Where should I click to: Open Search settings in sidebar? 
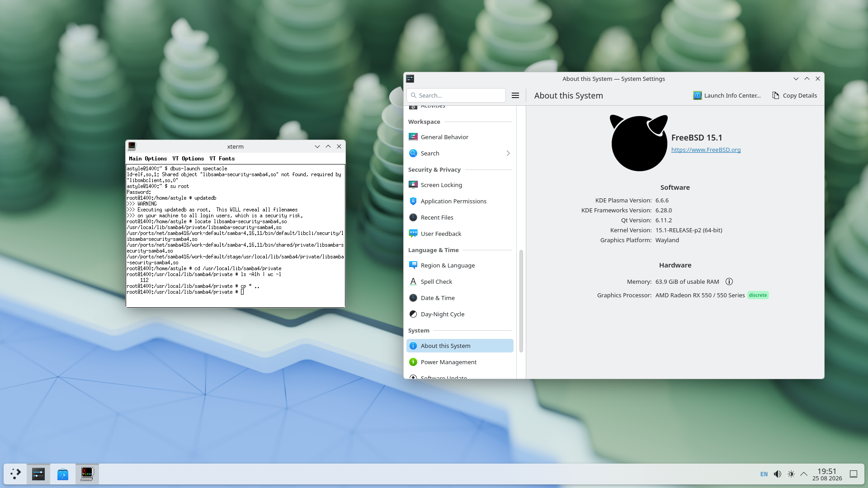pyautogui.click(x=460, y=153)
